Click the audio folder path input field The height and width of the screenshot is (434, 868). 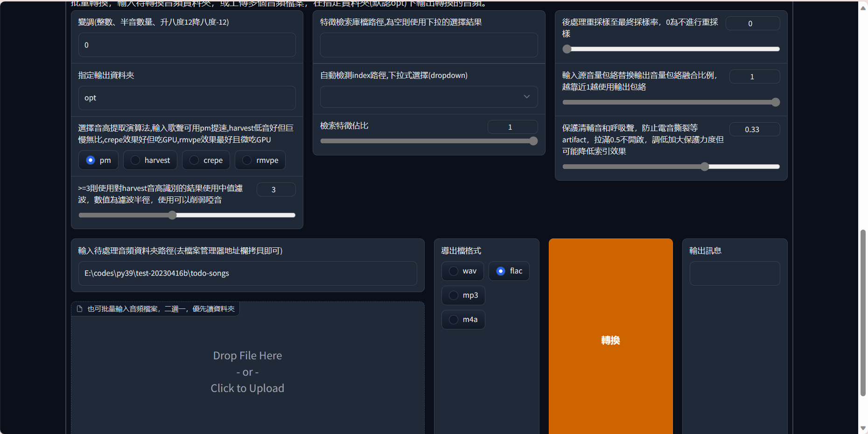pos(248,273)
